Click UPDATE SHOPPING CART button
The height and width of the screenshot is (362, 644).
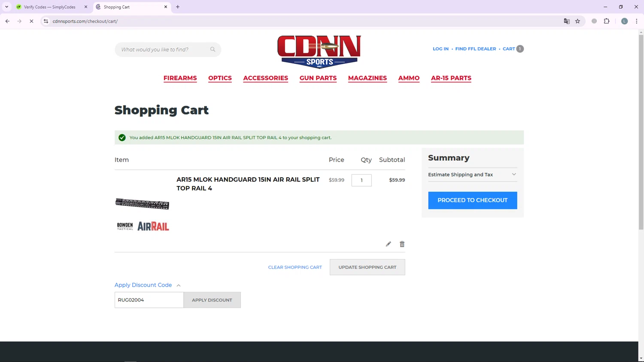pos(367,267)
